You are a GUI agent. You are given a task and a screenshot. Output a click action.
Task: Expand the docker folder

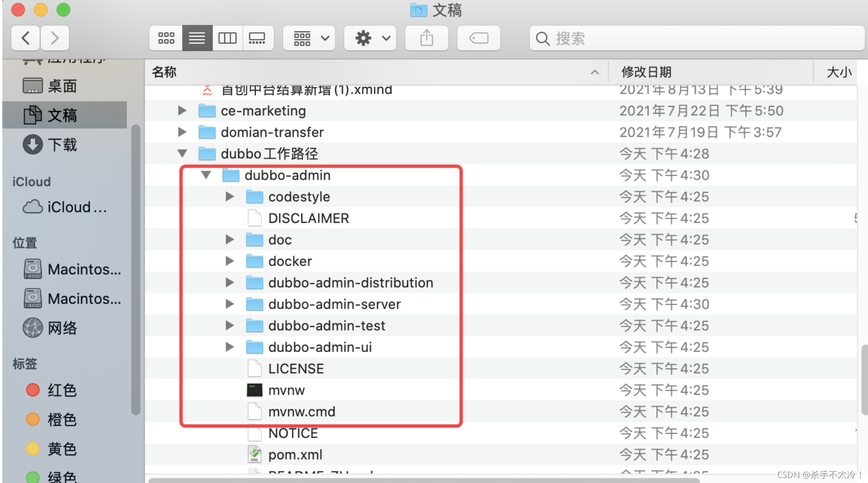coord(230,261)
